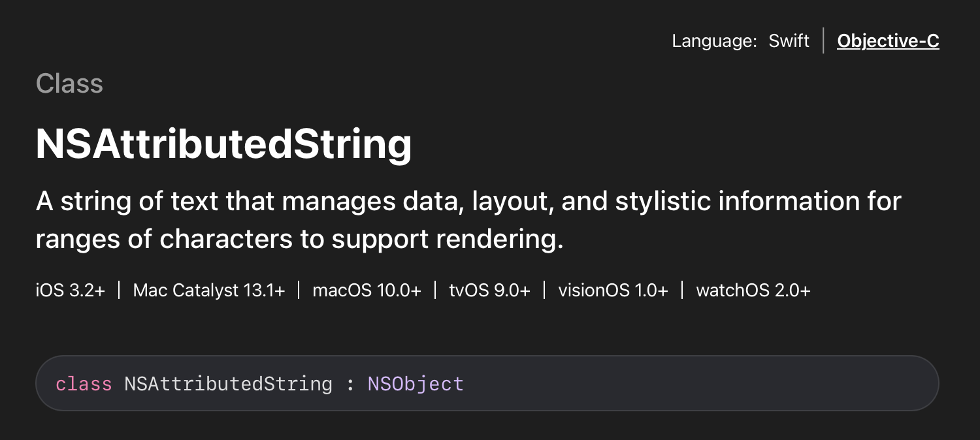Open the NSObject superclass link
Image resolution: width=980 pixels, height=440 pixels.
click(x=416, y=383)
